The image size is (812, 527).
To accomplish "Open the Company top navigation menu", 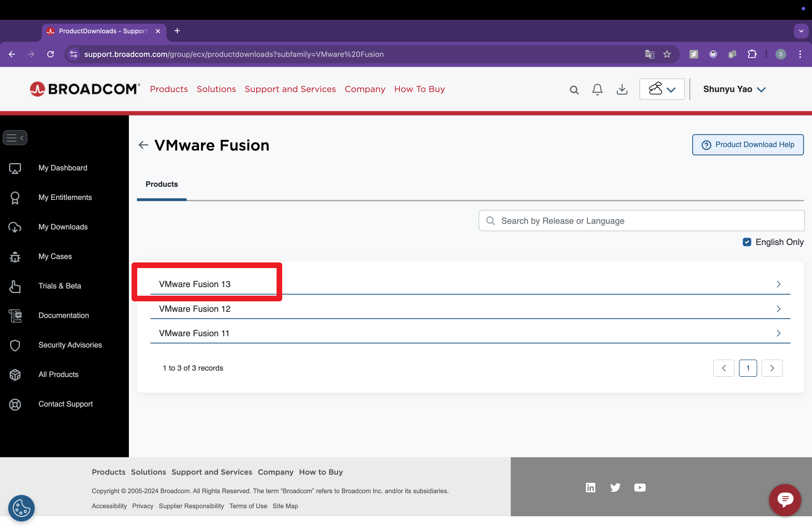I will 365,89.
